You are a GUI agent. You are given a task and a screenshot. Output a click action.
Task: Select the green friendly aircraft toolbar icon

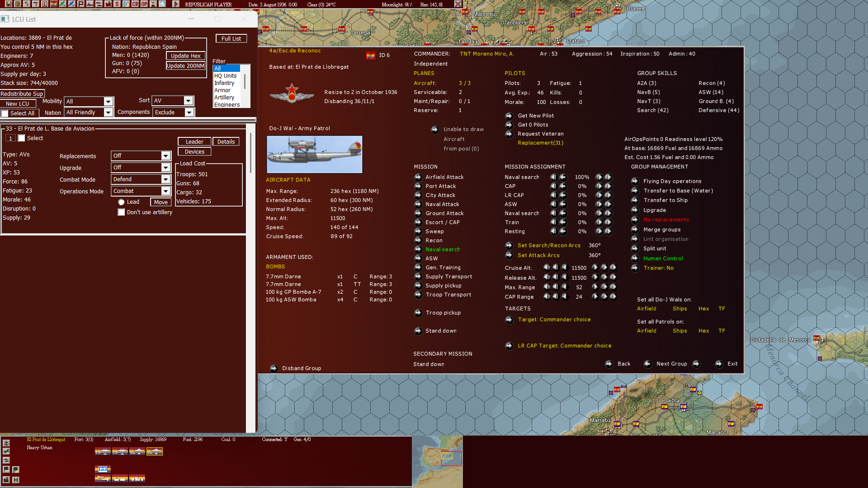click(63, 4)
